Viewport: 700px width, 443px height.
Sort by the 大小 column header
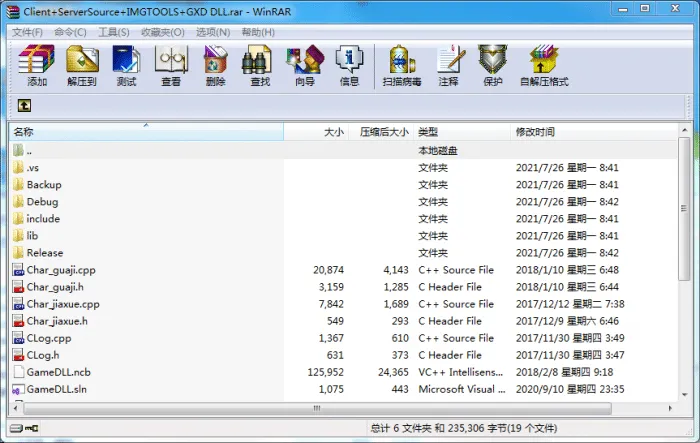(316, 132)
